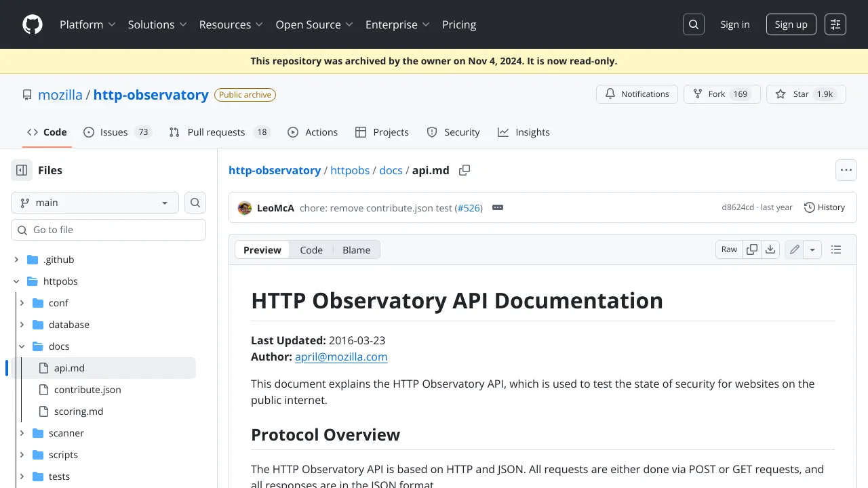Open the Platform menu

[88, 24]
